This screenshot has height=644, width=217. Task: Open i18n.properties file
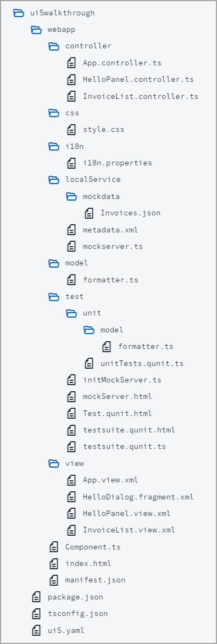(x=118, y=163)
